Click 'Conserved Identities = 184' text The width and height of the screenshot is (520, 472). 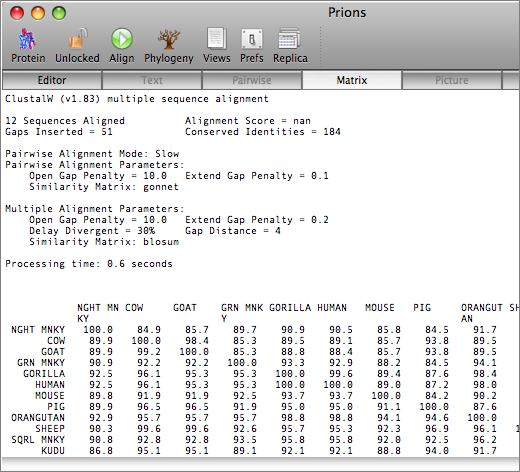click(x=263, y=132)
